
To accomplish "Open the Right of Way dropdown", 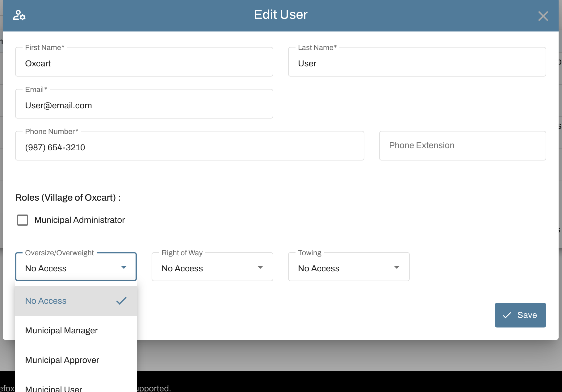I will point(212,267).
